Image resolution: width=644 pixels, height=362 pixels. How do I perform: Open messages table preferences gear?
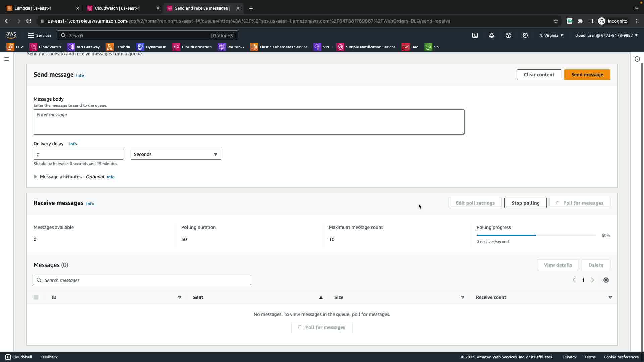pyautogui.click(x=606, y=280)
